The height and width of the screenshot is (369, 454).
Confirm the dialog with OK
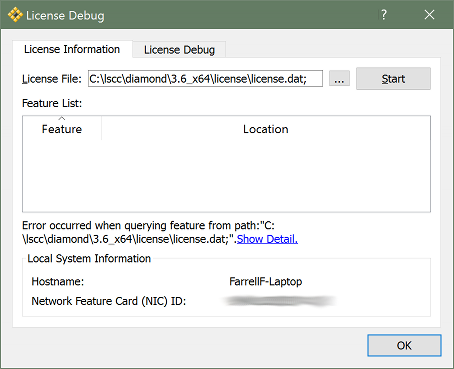click(404, 345)
